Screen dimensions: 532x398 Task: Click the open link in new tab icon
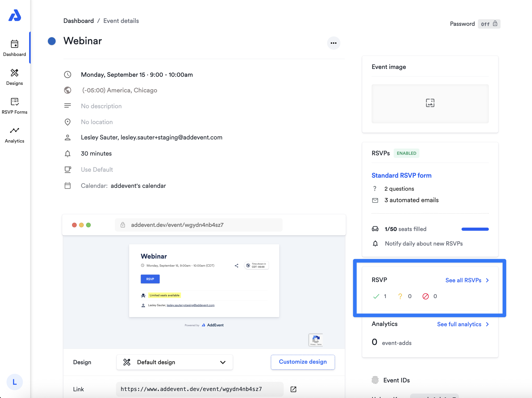pos(293,389)
